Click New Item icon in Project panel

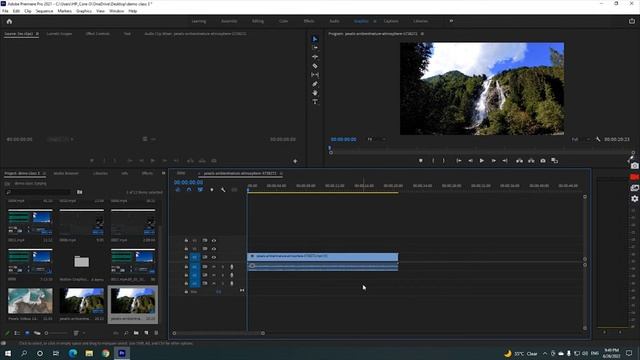(x=146, y=333)
